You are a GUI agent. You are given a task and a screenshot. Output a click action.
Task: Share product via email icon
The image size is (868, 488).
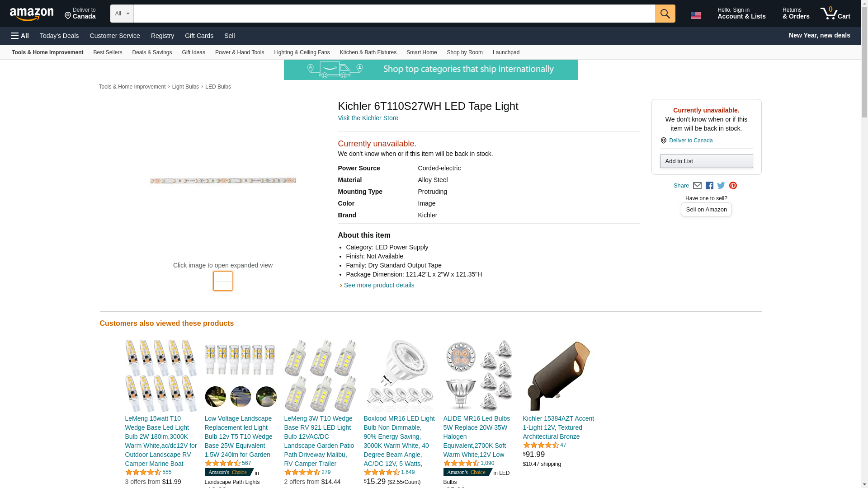[x=697, y=186]
